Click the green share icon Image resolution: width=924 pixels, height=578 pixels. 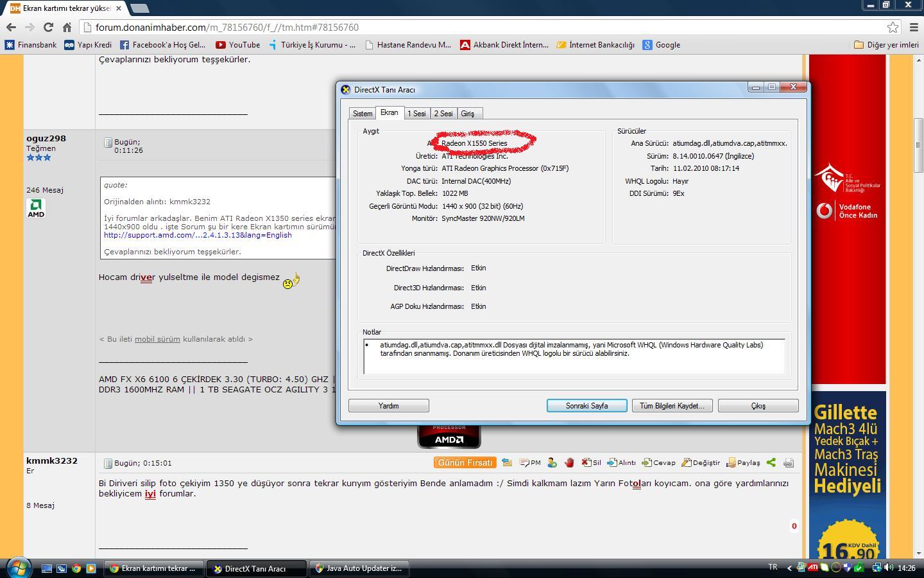[771, 462]
